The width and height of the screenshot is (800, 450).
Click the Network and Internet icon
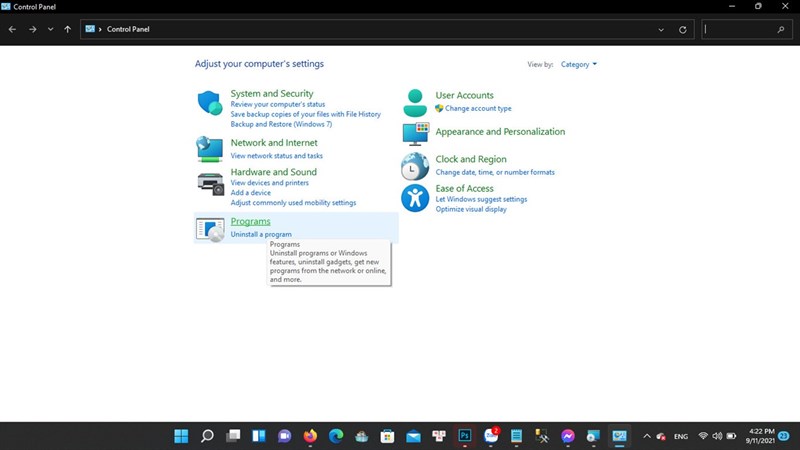210,149
